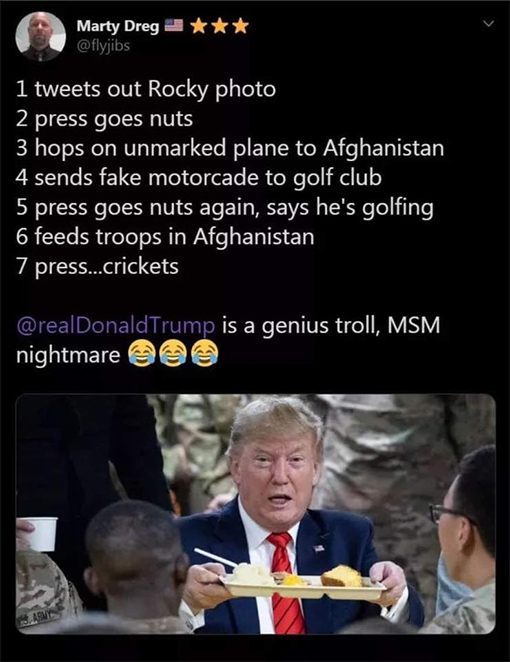The image size is (510, 662).
Task: Click the last laughing-crying emoji
Action: click(x=205, y=354)
